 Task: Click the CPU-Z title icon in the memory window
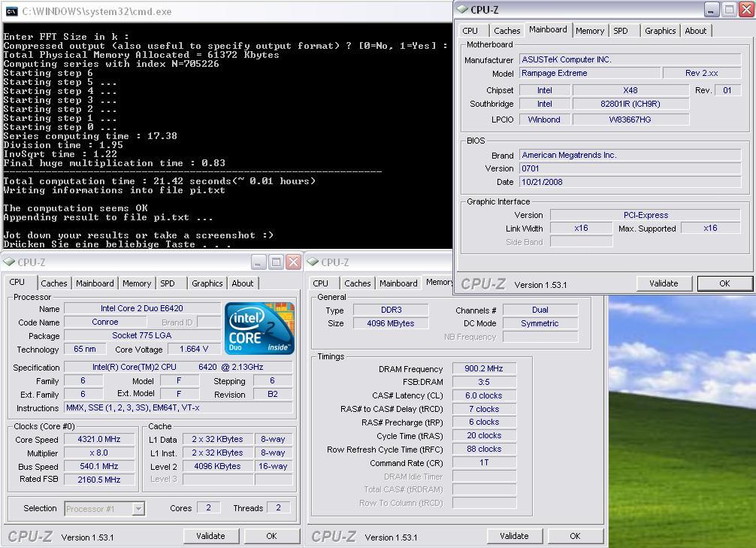pos(313,262)
